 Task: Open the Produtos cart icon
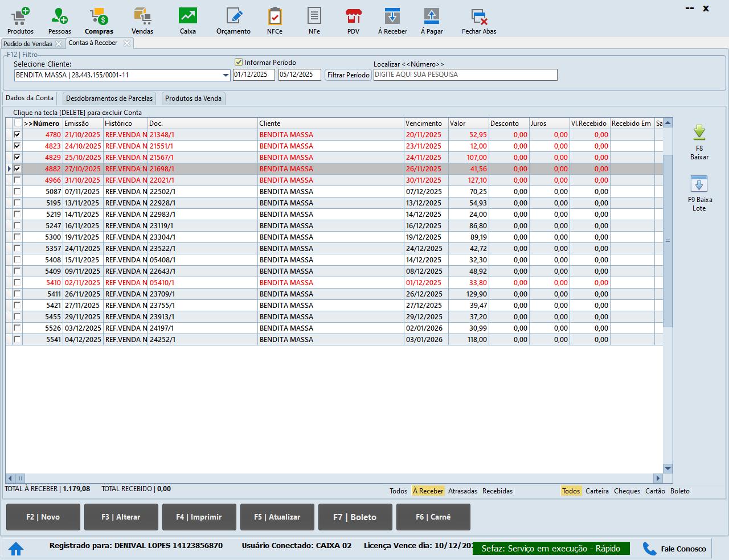tap(21, 16)
